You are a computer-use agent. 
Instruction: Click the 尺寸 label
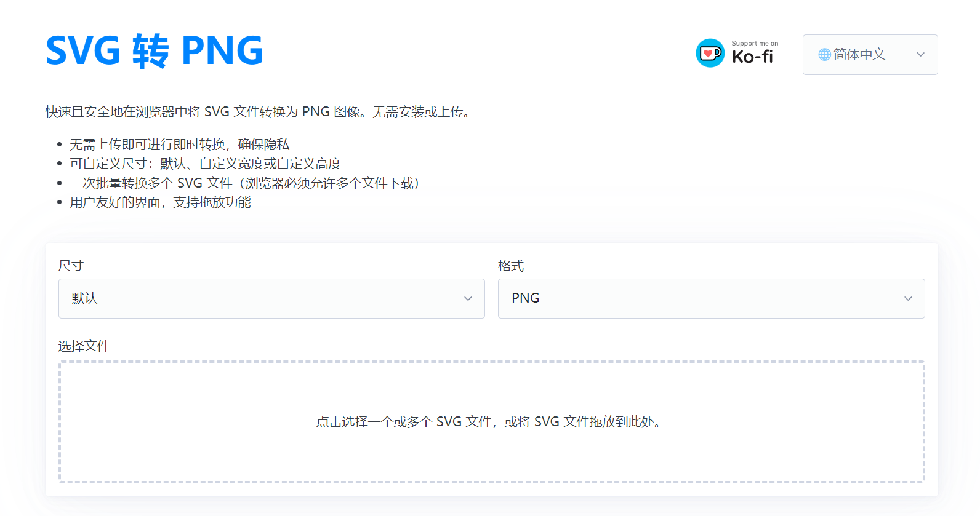coord(71,266)
